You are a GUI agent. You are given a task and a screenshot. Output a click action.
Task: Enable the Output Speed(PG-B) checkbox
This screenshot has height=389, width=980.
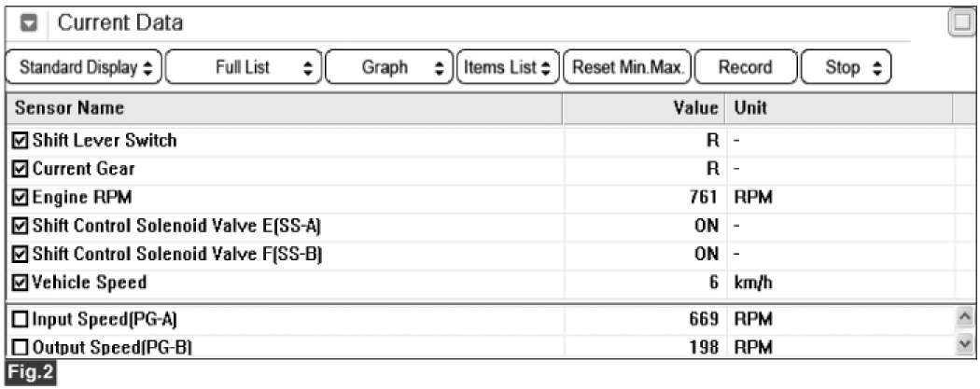(x=21, y=346)
